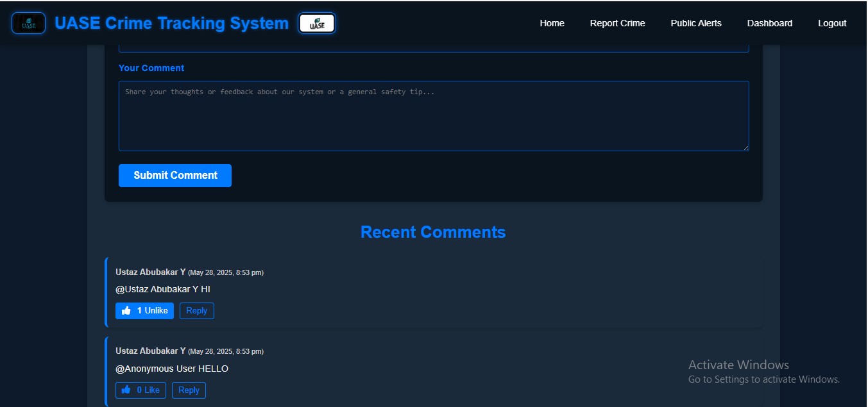The width and height of the screenshot is (868, 407).
Task: Toggle like on the "@Anonymous User HELLO" comment
Action: point(140,390)
